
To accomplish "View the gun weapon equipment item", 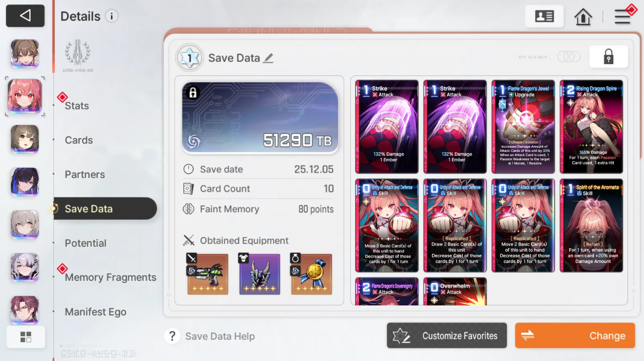I will point(208,274).
